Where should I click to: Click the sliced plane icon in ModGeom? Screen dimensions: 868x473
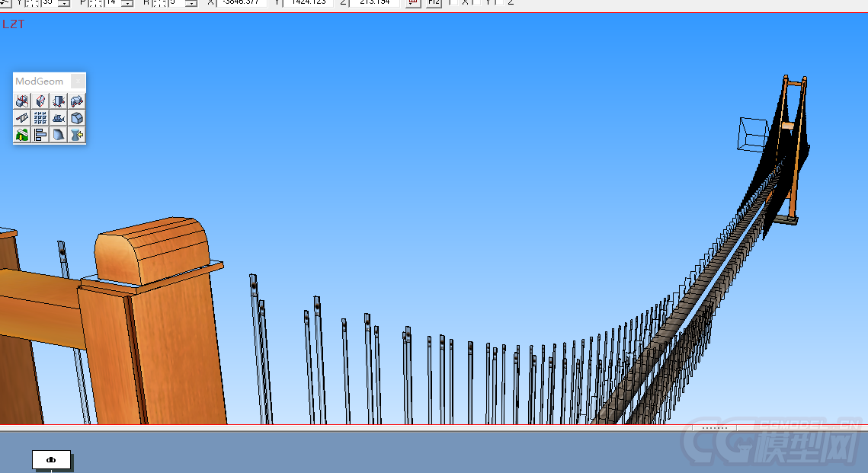point(22,118)
